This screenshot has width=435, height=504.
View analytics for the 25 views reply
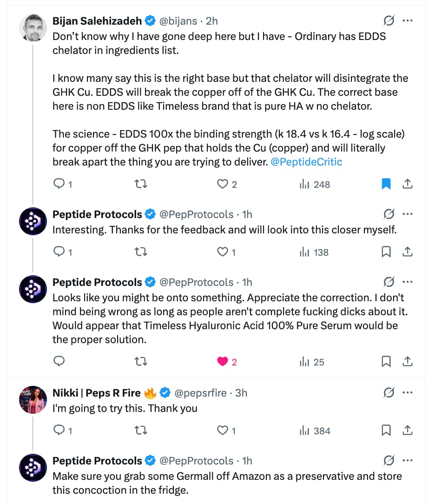point(312,362)
